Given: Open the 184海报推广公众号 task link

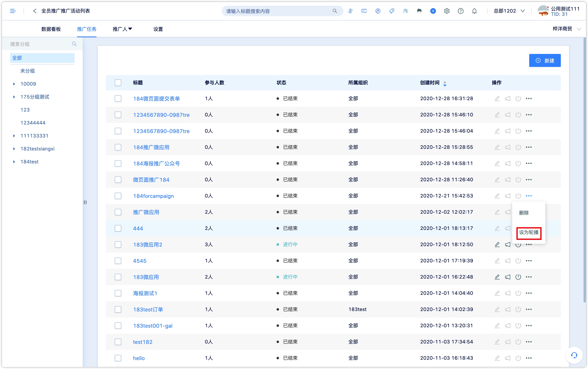Looking at the screenshot, I should (156, 163).
